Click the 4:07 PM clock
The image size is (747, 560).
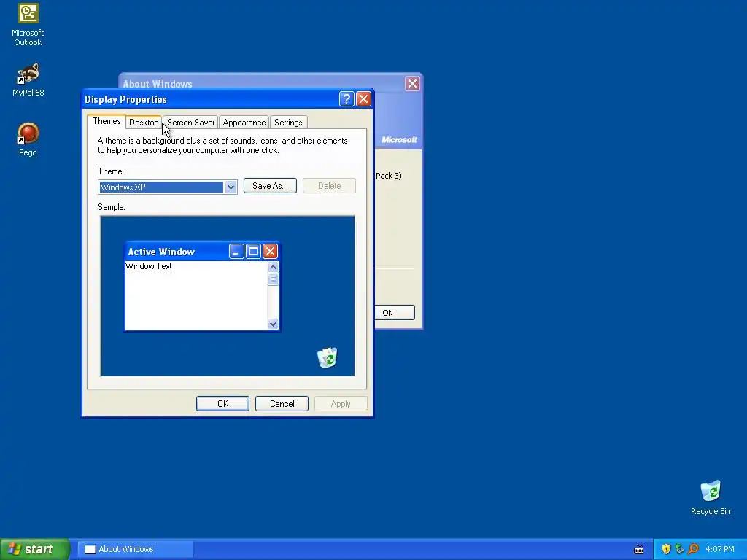click(x=720, y=549)
